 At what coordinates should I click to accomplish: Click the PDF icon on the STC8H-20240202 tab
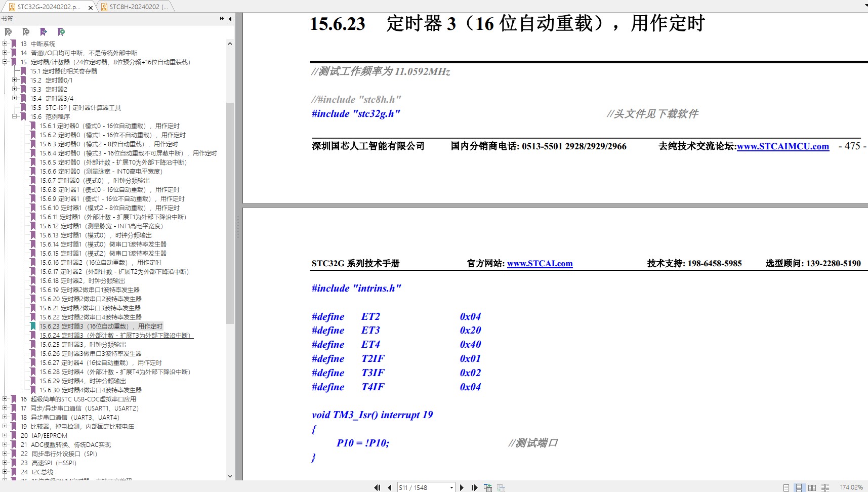pyautogui.click(x=104, y=7)
